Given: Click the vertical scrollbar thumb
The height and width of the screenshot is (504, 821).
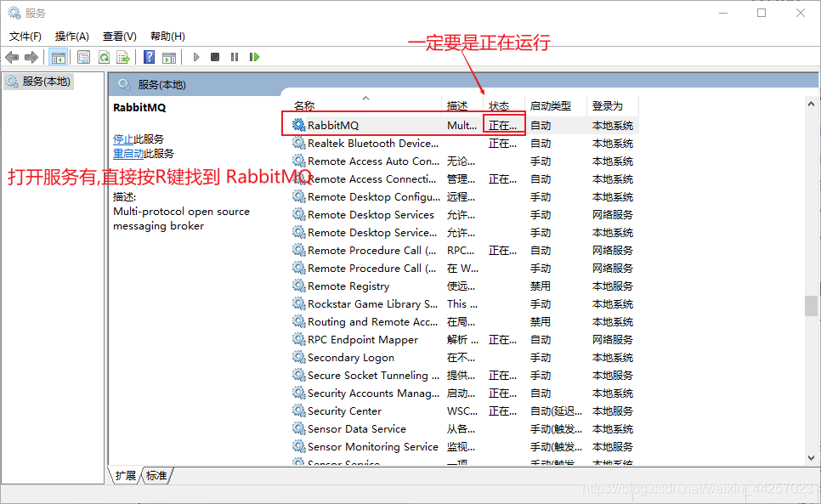Looking at the screenshot, I should point(811,306).
